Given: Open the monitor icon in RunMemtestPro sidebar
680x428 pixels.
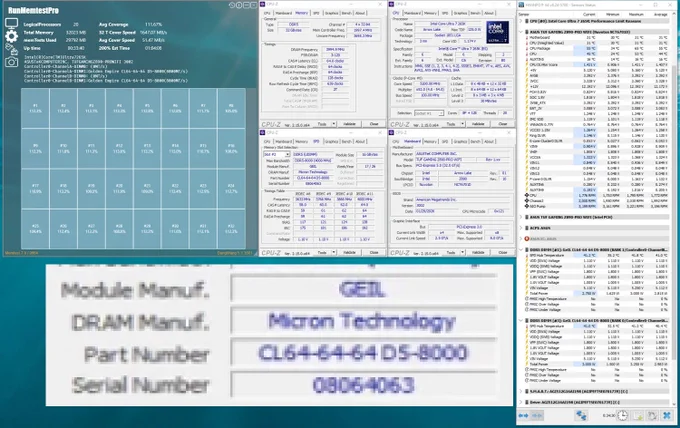Looking at the screenshot, I should pos(11,23).
